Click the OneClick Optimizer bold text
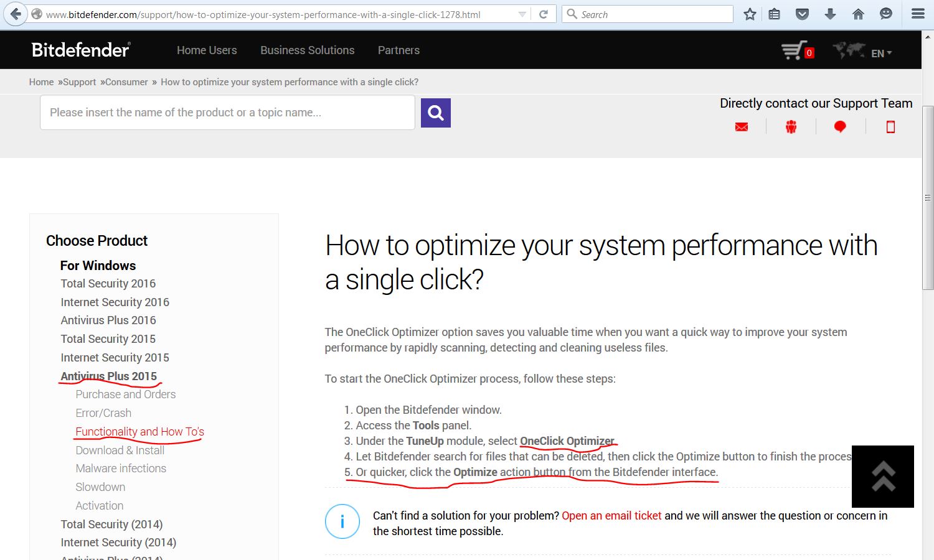 point(567,441)
